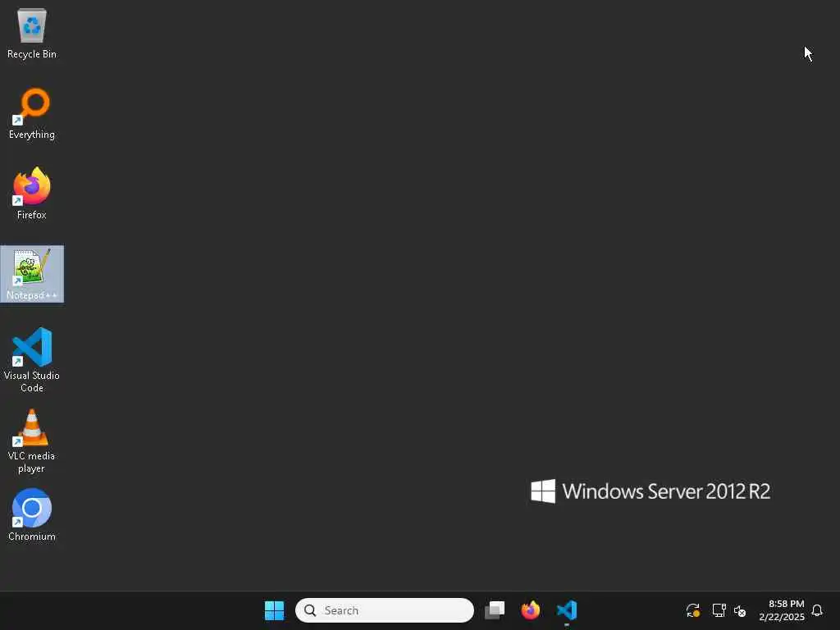Open network status tray icon
This screenshot has width=840, height=630.
click(x=719, y=610)
